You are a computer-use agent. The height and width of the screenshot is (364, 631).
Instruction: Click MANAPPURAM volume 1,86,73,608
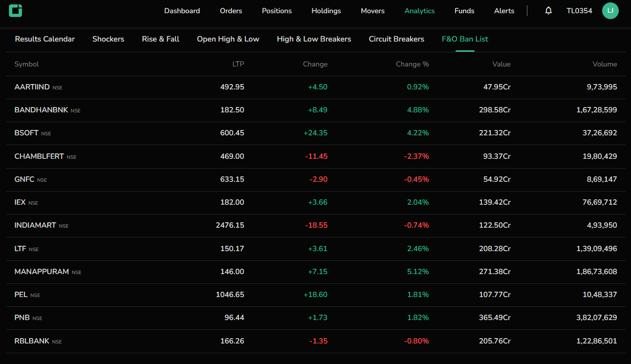point(597,272)
